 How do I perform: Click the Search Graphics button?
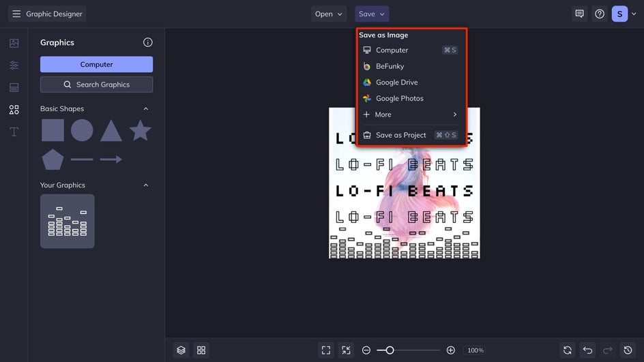coord(96,85)
